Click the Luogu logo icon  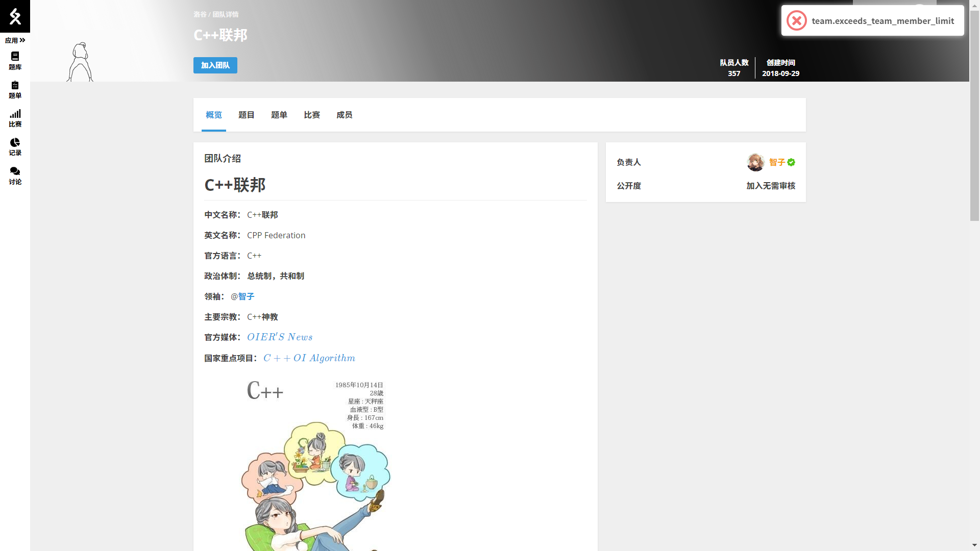point(15,16)
